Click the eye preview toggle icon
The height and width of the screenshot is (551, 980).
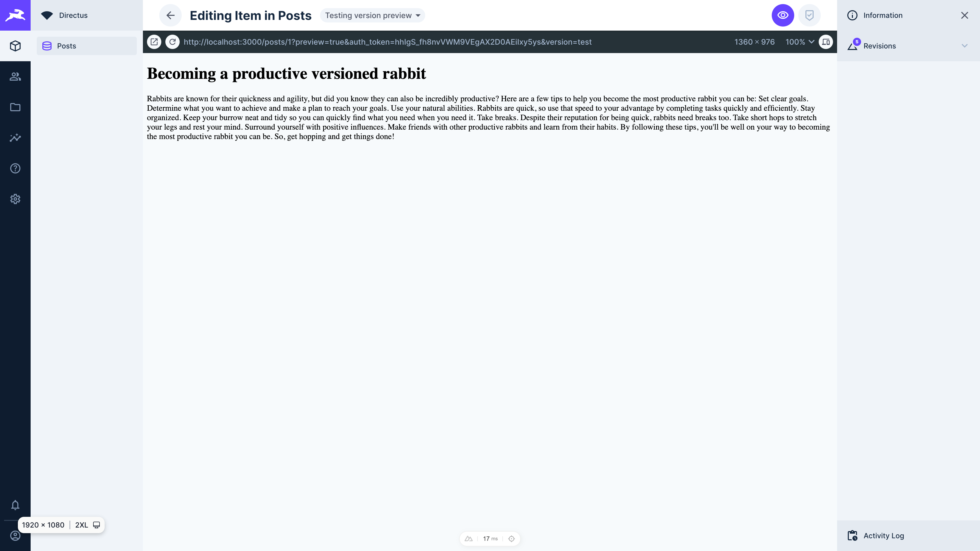tap(783, 15)
